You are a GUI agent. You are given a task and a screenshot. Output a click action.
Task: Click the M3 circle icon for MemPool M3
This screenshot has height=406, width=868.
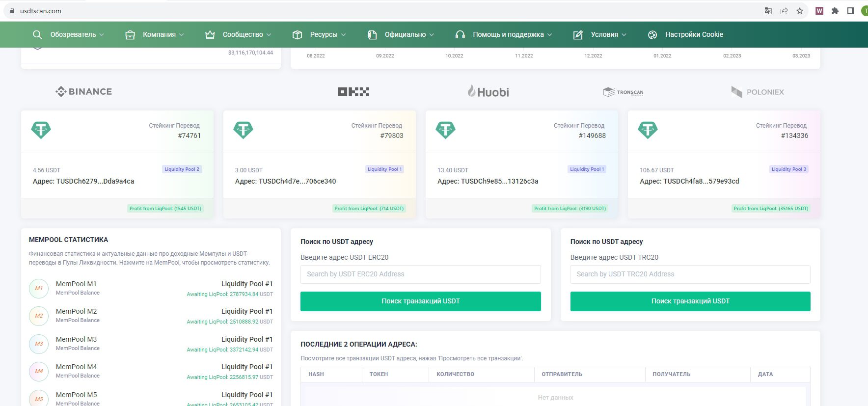(39, 344)
